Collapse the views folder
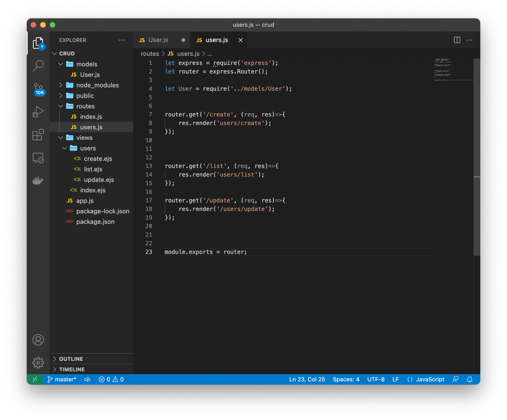The height and width of the screenshot is (420, 507). pyautogui.click(x=61, y=138)
